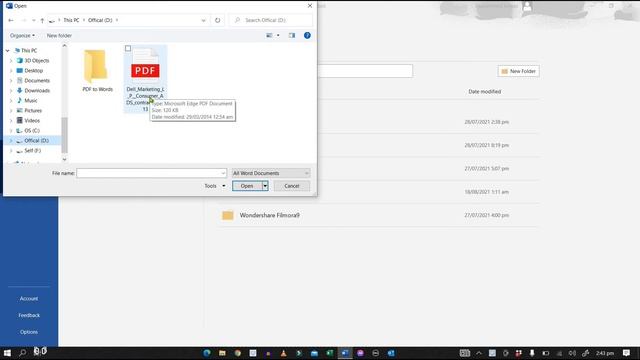Show hidden system tray icons
The height and width of the screenshot is (360, 640).
pos(479,353)
